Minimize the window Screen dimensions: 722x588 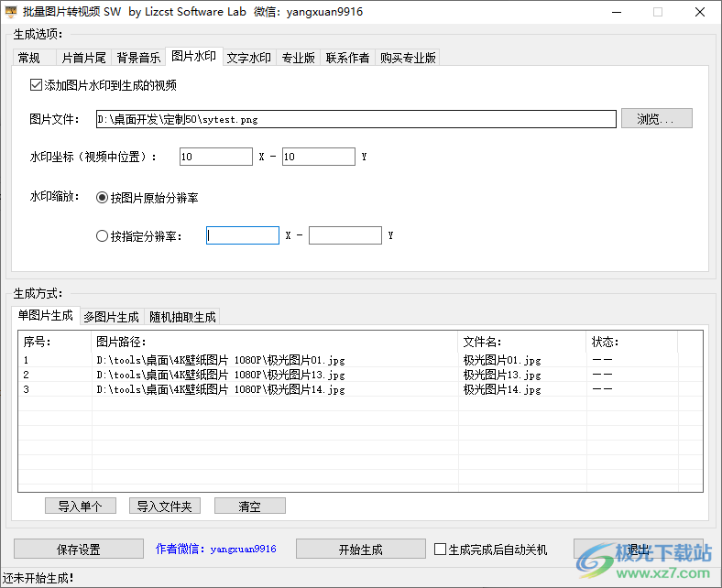pyautogui.click(x=617, y=12)
